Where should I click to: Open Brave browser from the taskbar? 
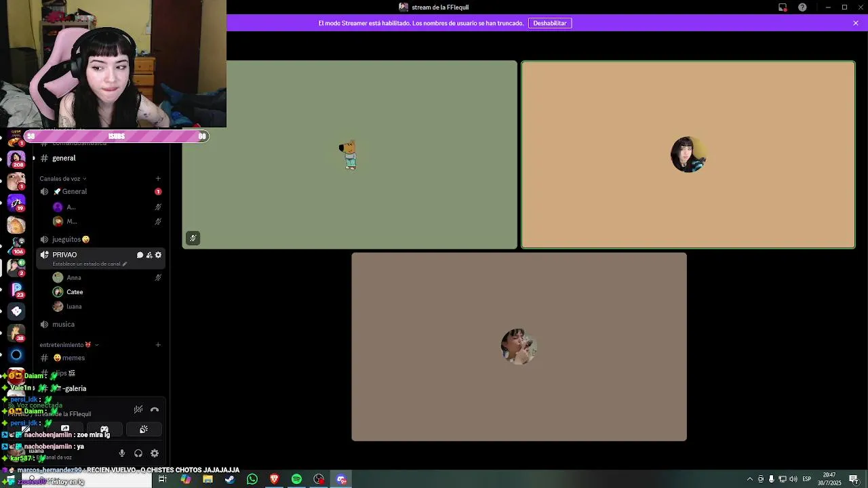pyautogui.click(x=275, y=479)
